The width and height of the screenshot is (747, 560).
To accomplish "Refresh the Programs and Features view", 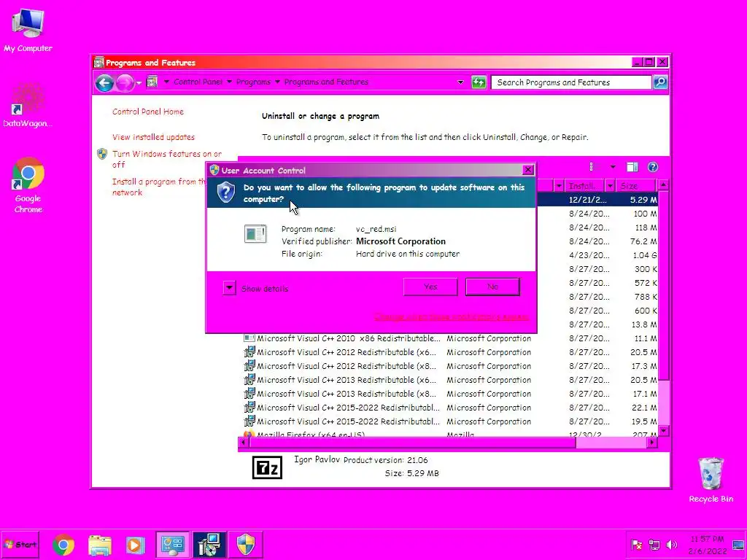I will point(479,82).
